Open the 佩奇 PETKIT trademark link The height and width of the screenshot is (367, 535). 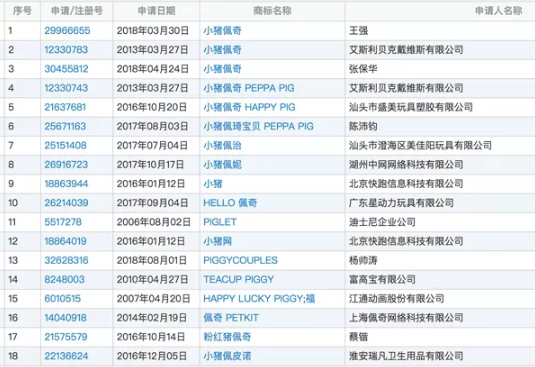coord(231,318)
